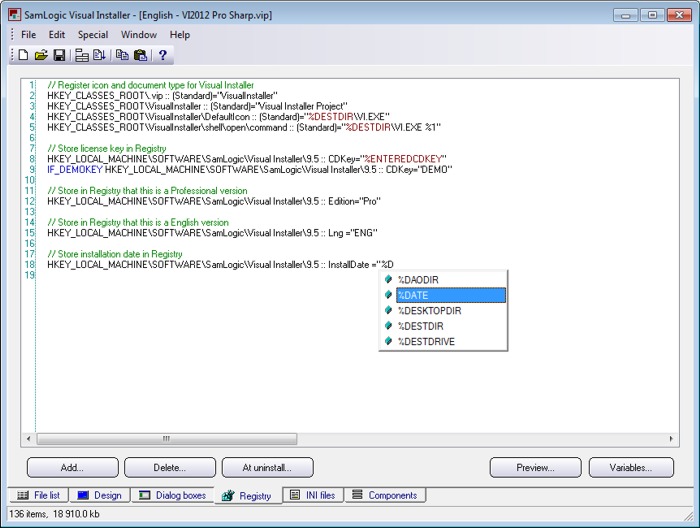Viewport: 700px width, 528px height.
Task: Create a new project with the blank page icon
Action: pos(23,55)
